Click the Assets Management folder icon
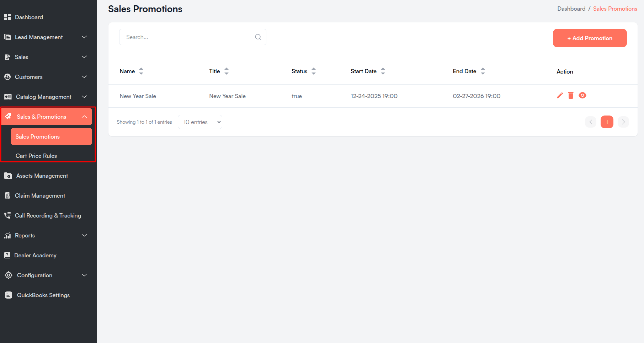 [x=8, y=176]
